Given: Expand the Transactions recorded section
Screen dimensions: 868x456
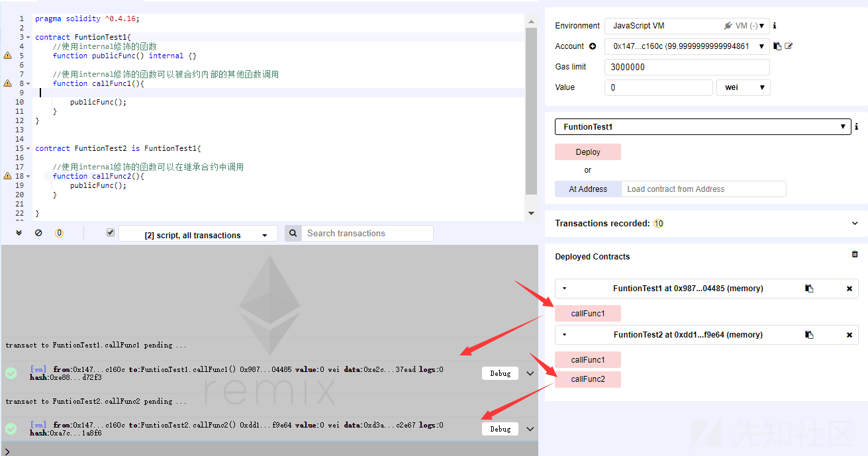Looking at the screenshot, I should [x=855, y=224].
